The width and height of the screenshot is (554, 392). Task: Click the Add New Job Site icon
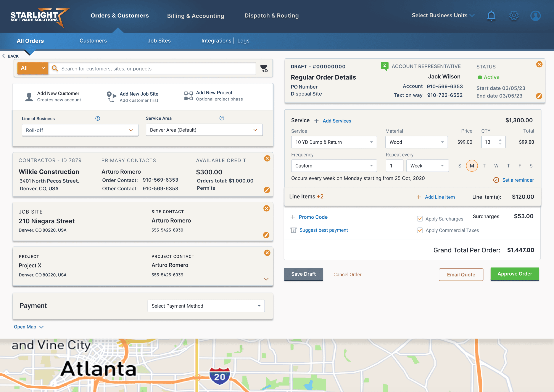[x=111, y=97]
